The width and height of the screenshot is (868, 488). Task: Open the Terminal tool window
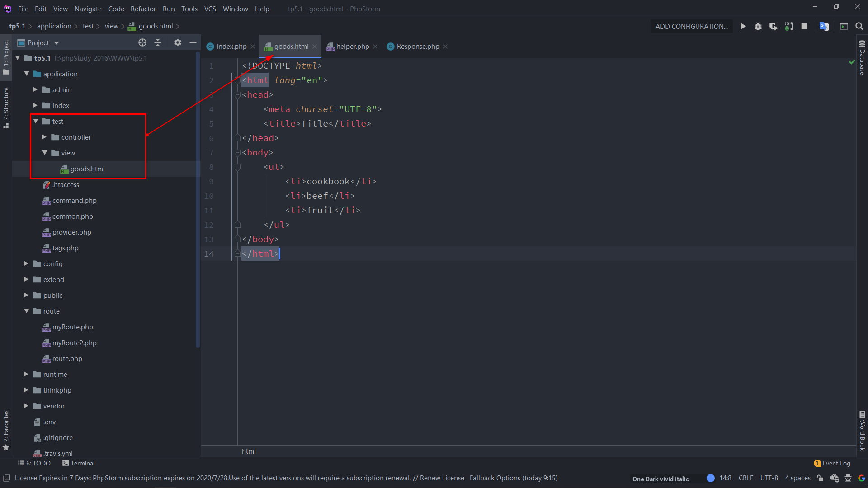point(78,463)
